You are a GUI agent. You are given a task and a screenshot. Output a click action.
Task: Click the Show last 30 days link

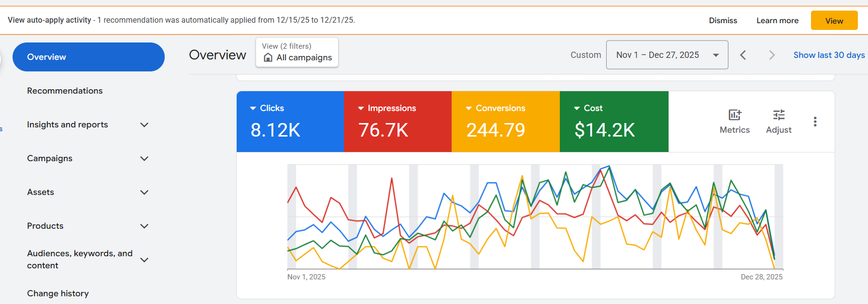[x=829, y=55]
